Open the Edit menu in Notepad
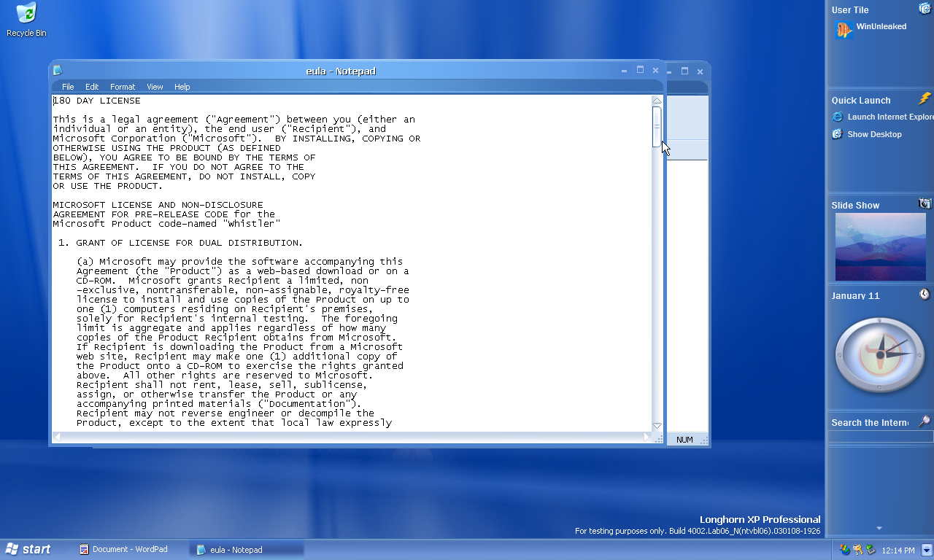 (x=92, y=87)
